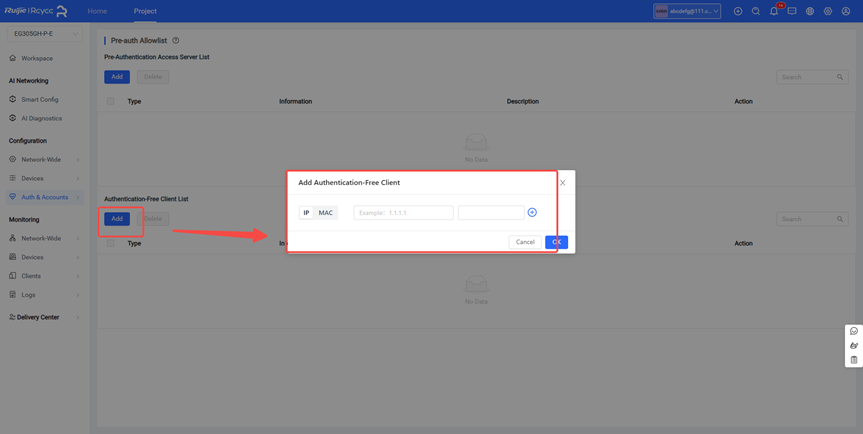
Task: Open the user profile avatar icon
Action: (846, 11)
